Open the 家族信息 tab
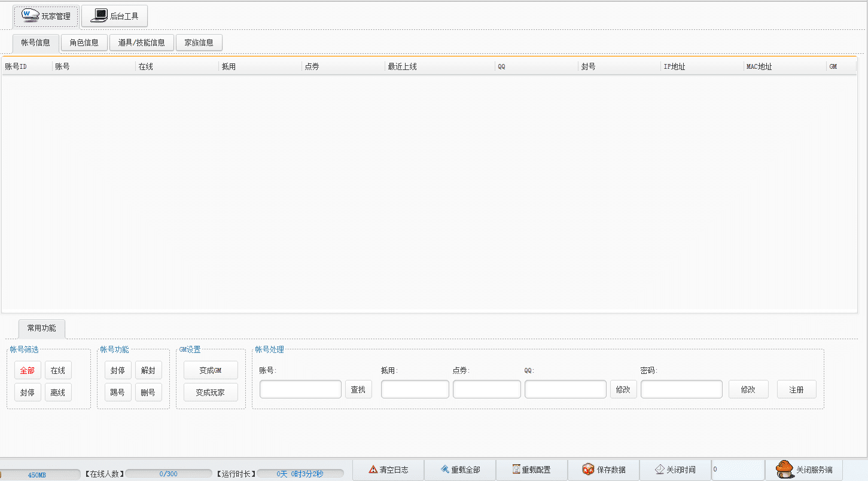 pyautogui.click(x=199, y=42)
